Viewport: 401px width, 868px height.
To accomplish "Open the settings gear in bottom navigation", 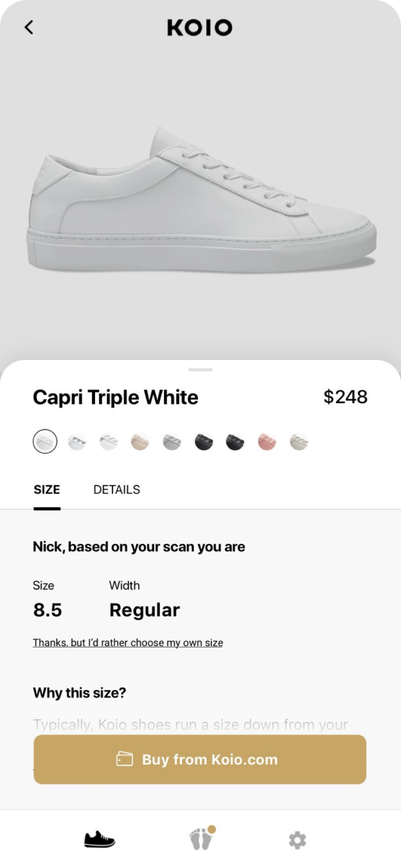I will click(297, 840).
